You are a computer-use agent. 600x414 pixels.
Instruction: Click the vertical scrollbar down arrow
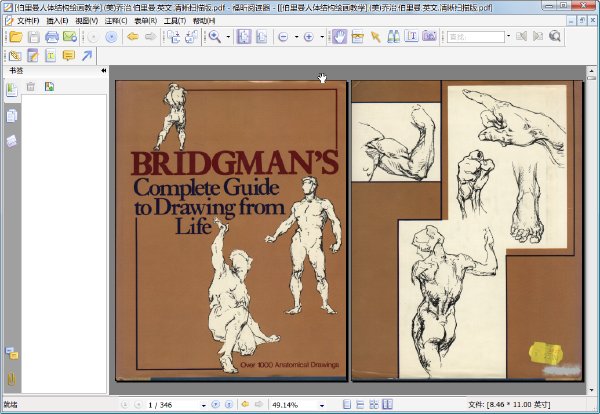(x=592, y=391)
